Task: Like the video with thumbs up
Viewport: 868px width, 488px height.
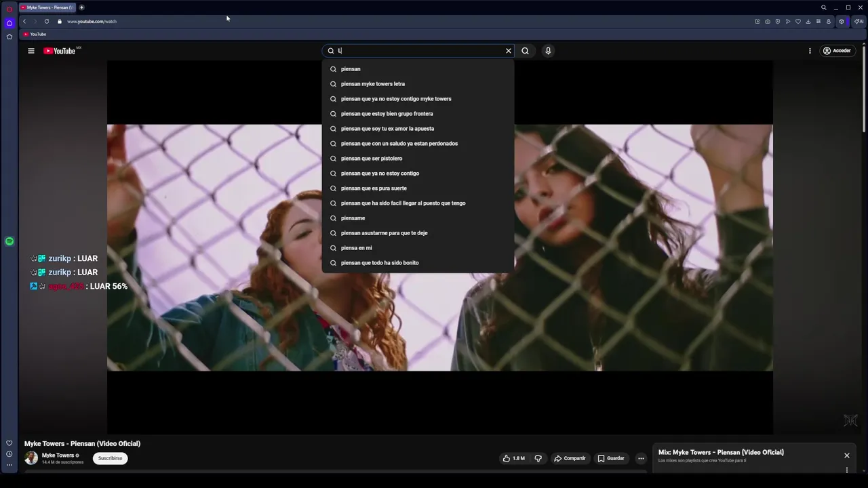Action: coord(513,458)
